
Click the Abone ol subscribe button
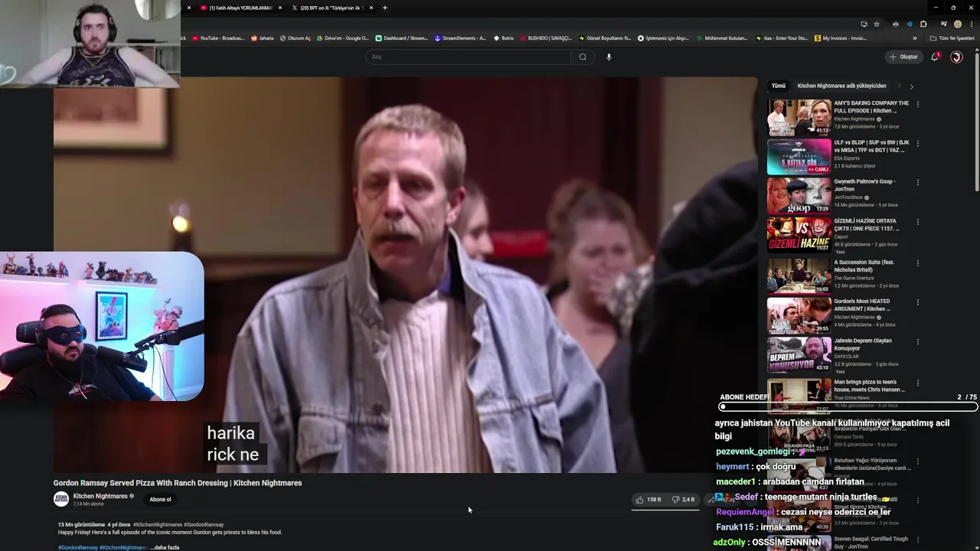[x=160, y=500]
